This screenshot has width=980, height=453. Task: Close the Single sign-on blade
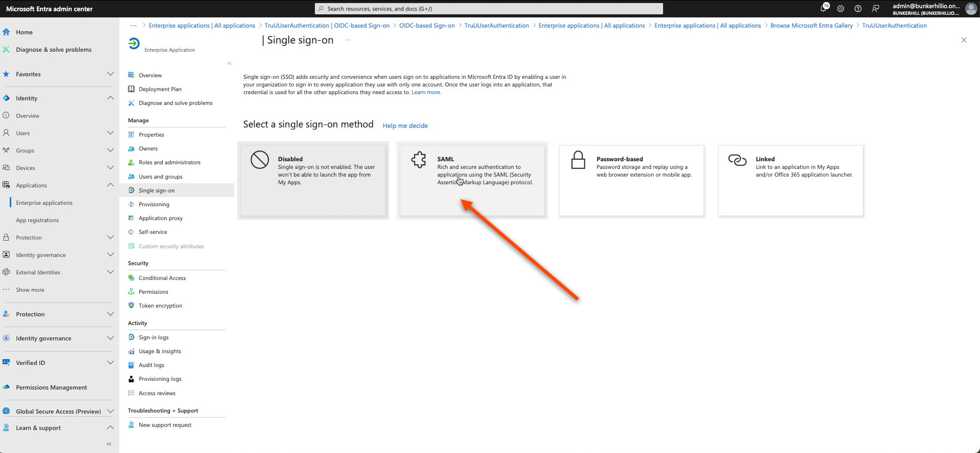pyautogui.click(x=964, y=40)
